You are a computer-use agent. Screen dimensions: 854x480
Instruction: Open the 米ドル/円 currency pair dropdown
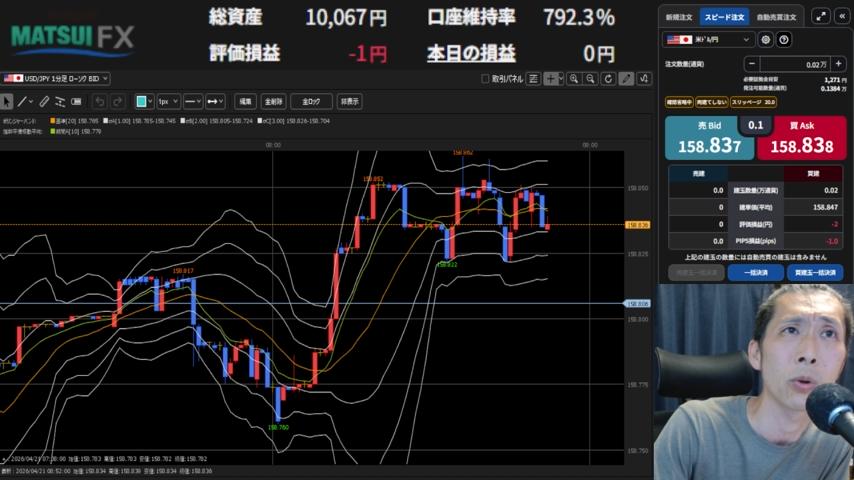tap(708, 39)
